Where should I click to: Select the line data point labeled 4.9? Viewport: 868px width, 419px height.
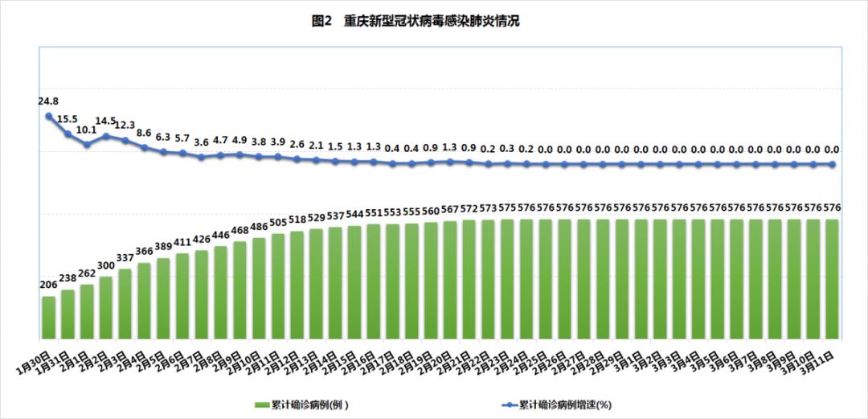[x=240, y=154]
